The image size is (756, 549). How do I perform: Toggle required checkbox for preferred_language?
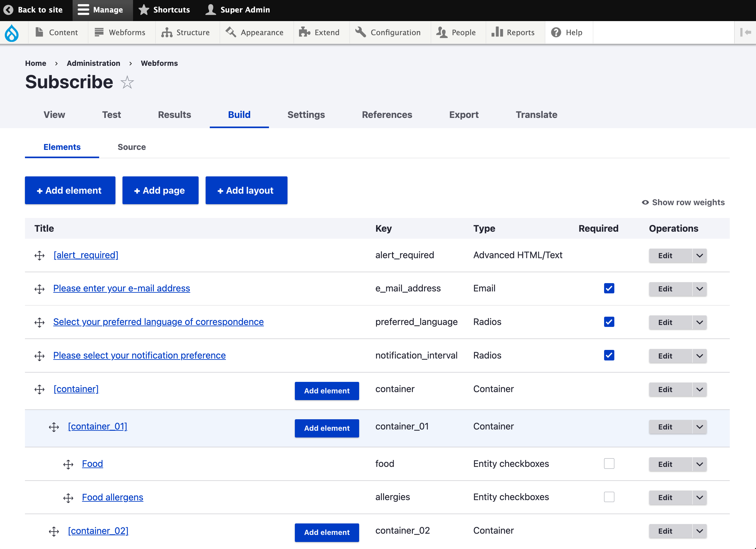tap(609, 322)
